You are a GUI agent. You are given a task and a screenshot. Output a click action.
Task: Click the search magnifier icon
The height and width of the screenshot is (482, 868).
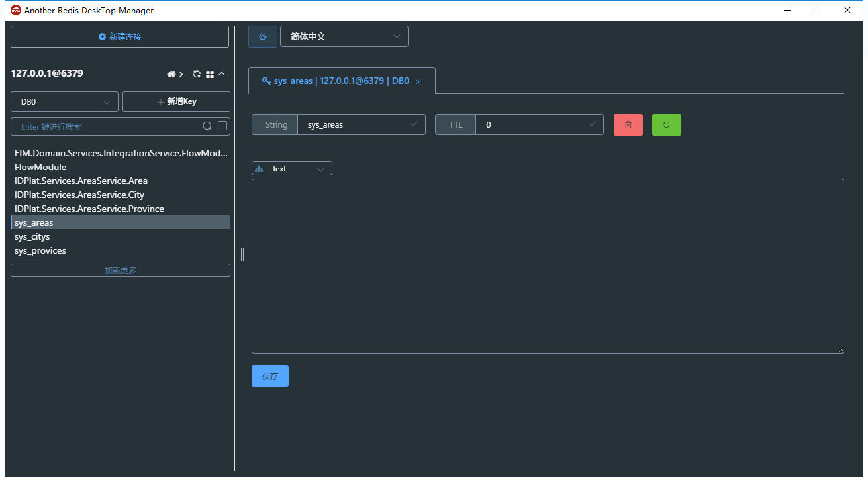click(207, 126)
